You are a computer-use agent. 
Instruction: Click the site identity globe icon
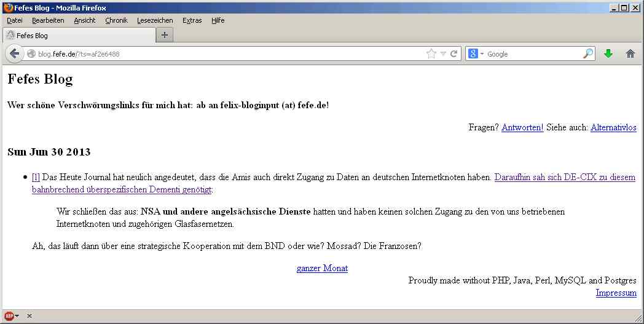pos(31,54)
